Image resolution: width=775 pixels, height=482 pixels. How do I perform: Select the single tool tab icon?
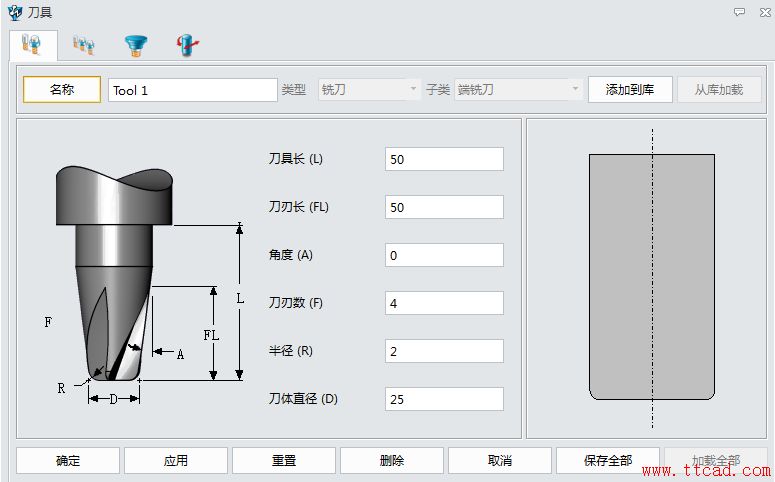tap(32, 45)
